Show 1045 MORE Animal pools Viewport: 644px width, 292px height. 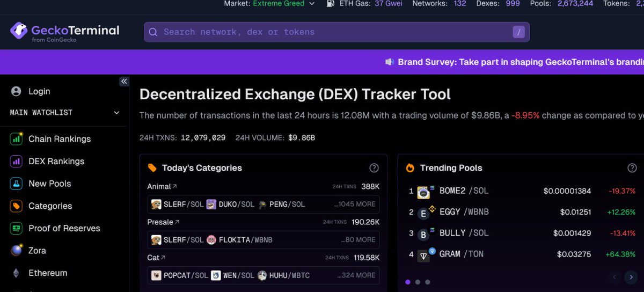355,205
